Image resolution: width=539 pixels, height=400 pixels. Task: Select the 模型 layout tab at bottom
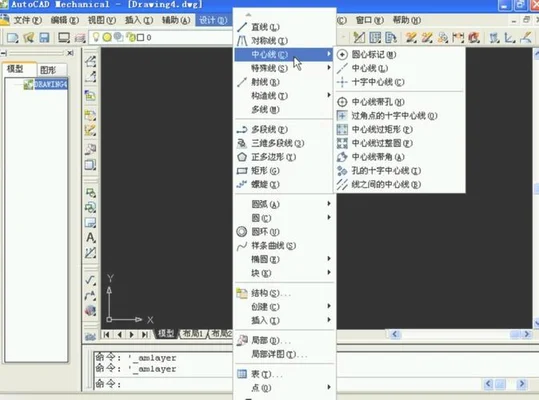166,333
